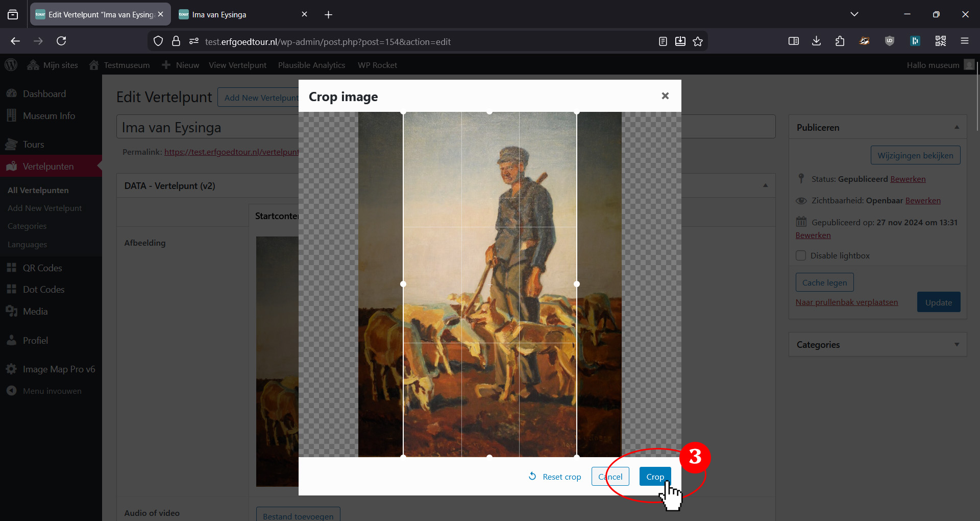The width and height of the screenshot is (980, 521).
Task: Open the QR code extension icon
Action: pyautogui.click(x=940, y=41)
